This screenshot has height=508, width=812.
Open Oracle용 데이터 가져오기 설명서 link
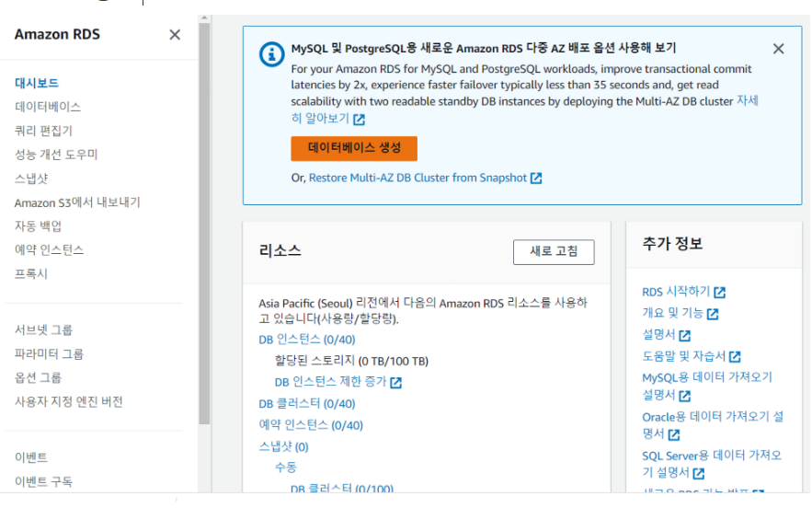(713, 425)
